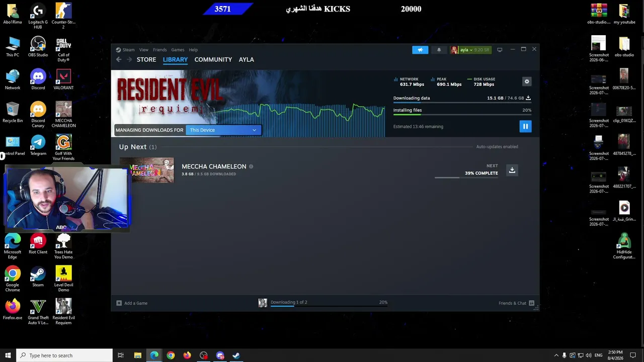Switch to the STORE tab

146,59
